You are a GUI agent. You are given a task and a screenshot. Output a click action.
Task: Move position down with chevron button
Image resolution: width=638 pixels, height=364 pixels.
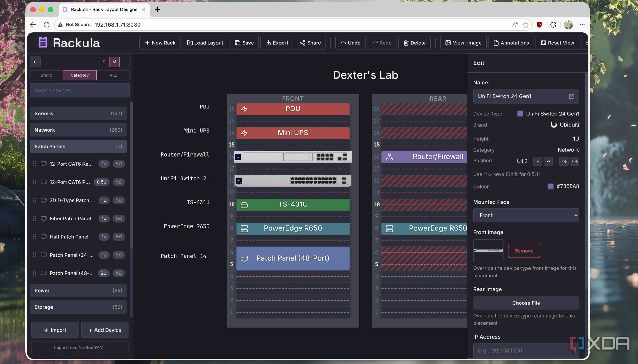(538, 161)
